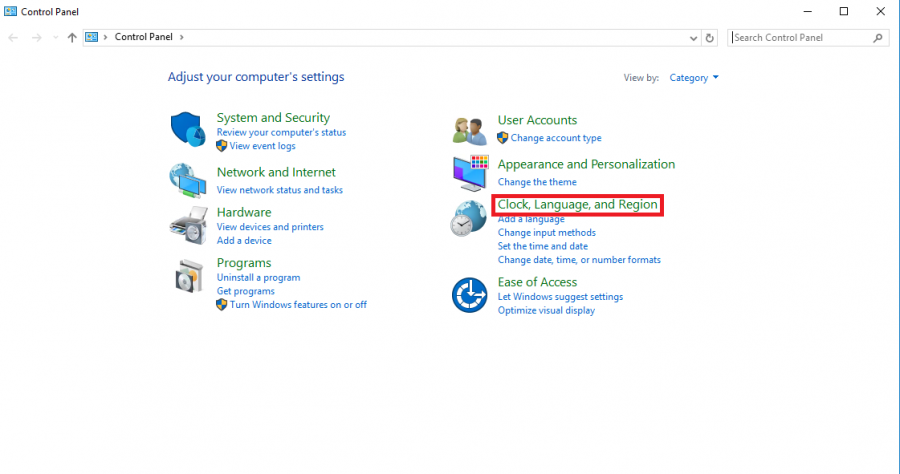Open the View by Category dropdown
This screenshot has width=900, height=474.
click(x=693, y=77)
